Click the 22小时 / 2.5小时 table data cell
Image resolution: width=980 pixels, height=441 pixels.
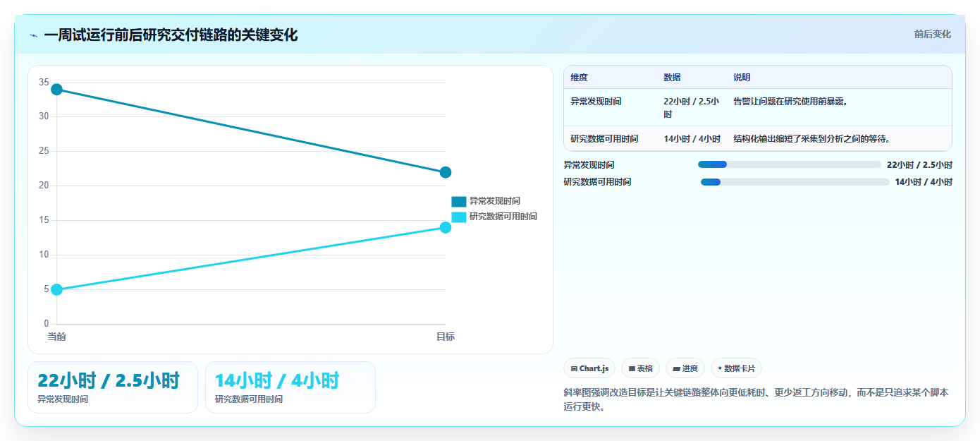coord(691,107)
